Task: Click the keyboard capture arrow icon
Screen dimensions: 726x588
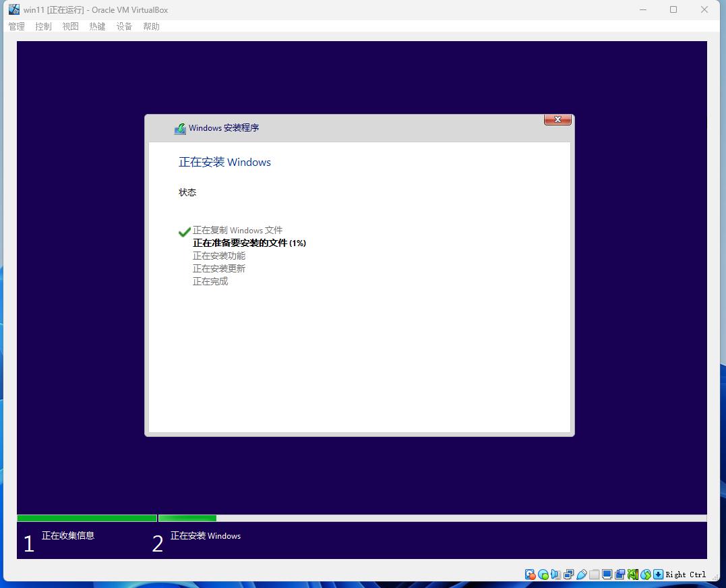Action: (659, 575)
